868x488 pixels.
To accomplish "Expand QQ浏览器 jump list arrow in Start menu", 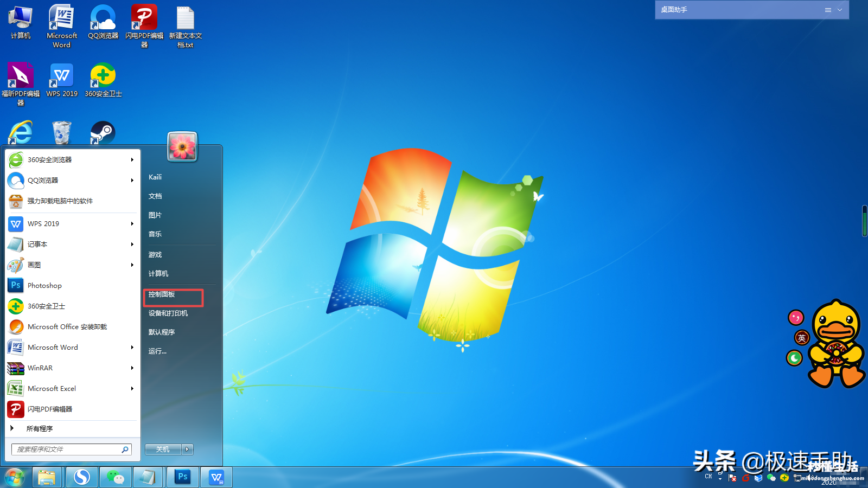I will [x=132, y=181].
